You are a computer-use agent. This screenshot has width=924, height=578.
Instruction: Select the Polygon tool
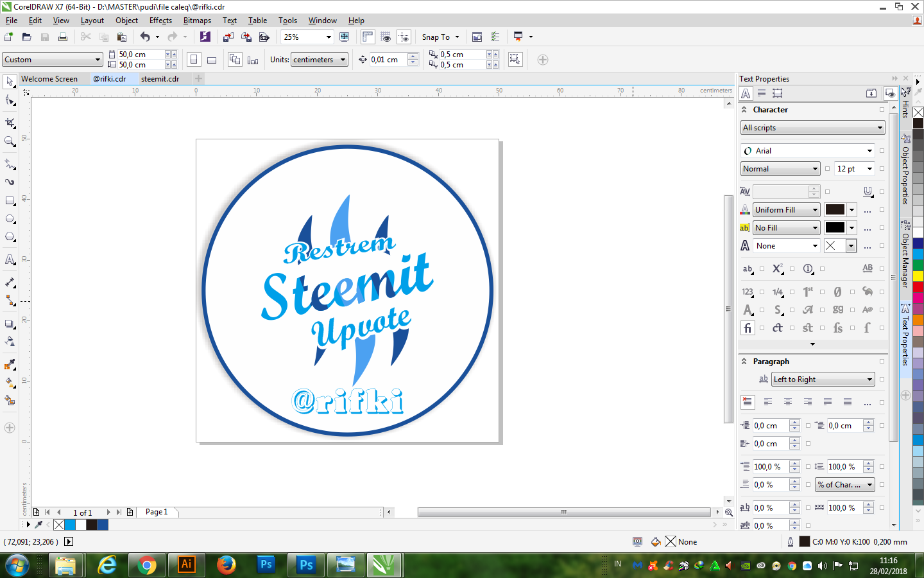(x=10, y=237)
